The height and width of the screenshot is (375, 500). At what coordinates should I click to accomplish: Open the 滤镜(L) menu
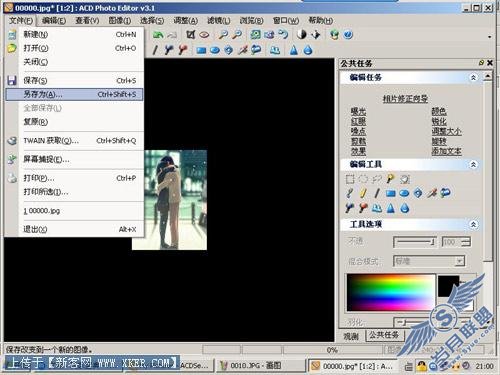click(218, 21)
